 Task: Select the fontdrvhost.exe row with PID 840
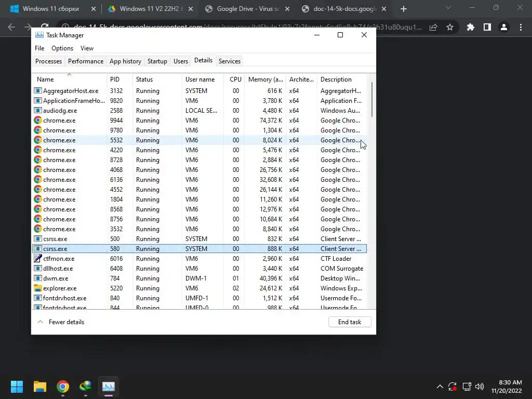point(199,298)
